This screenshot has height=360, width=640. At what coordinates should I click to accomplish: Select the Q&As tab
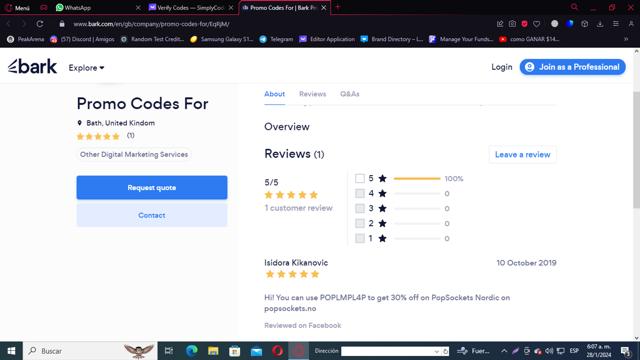pos(350,94)
